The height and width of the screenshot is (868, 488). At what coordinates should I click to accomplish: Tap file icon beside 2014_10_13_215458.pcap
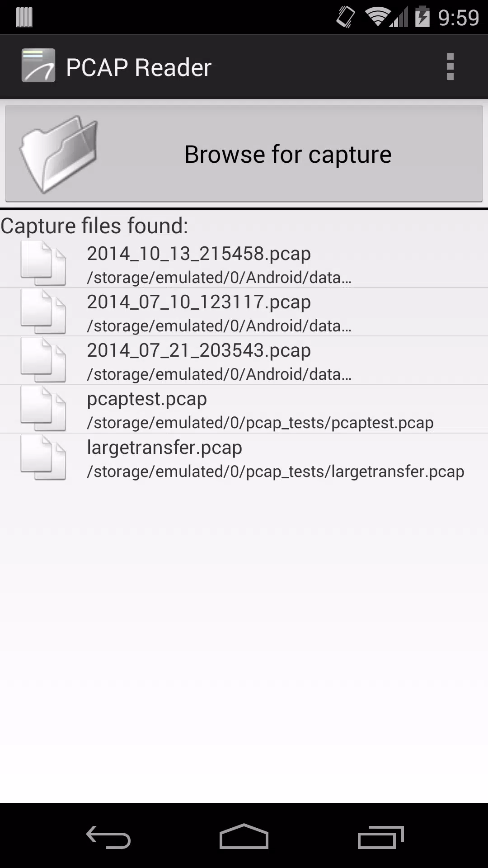(x=43, y=263)
